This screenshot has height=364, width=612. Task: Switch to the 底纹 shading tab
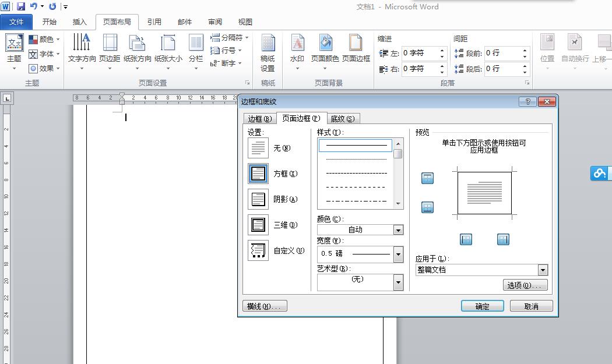coord(343,119)
